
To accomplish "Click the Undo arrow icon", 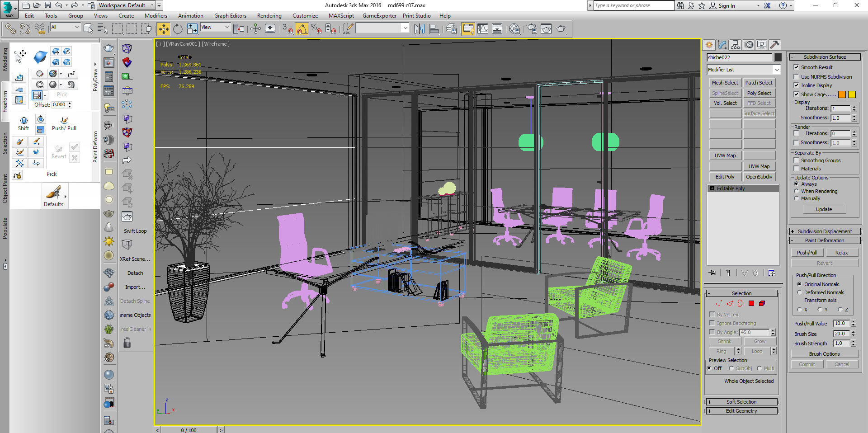I will pyautogui.click(x=59, y=5).
